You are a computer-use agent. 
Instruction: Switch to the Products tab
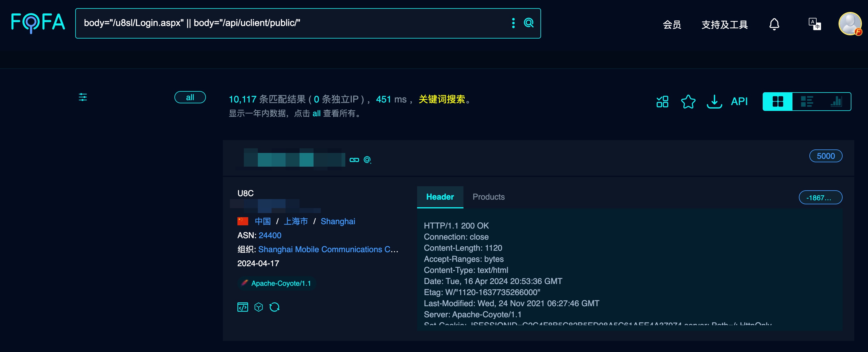489,197
